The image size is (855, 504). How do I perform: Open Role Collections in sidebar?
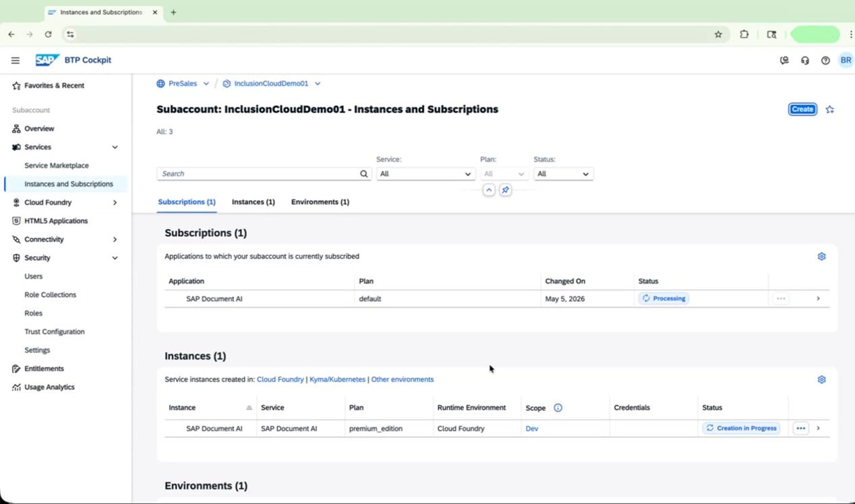tap(51, 294)
